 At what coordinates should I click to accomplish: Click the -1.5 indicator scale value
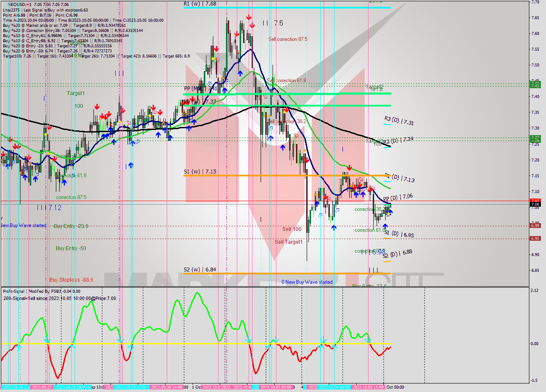pos(535,380)
